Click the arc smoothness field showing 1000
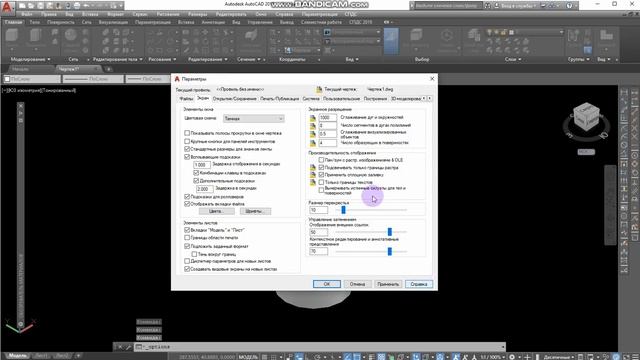 pos(327,118)
